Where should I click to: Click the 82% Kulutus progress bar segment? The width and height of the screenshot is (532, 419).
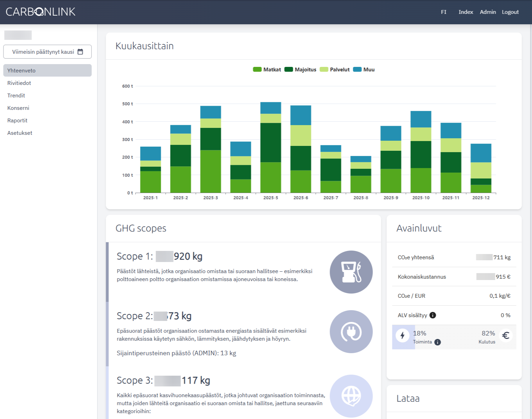pyautogui.click(x=465, y=337)
